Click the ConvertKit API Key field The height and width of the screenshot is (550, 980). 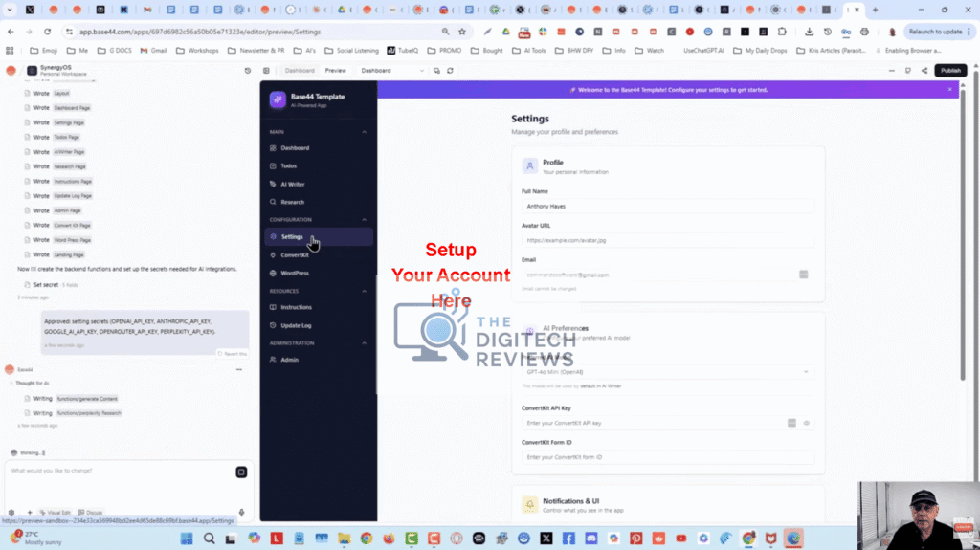[x=667, y=423]
